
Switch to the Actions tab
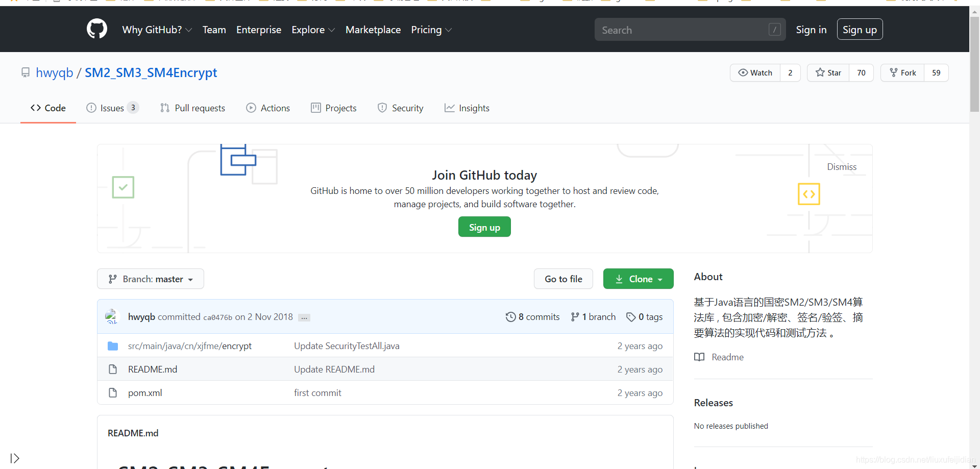(268, 108)
